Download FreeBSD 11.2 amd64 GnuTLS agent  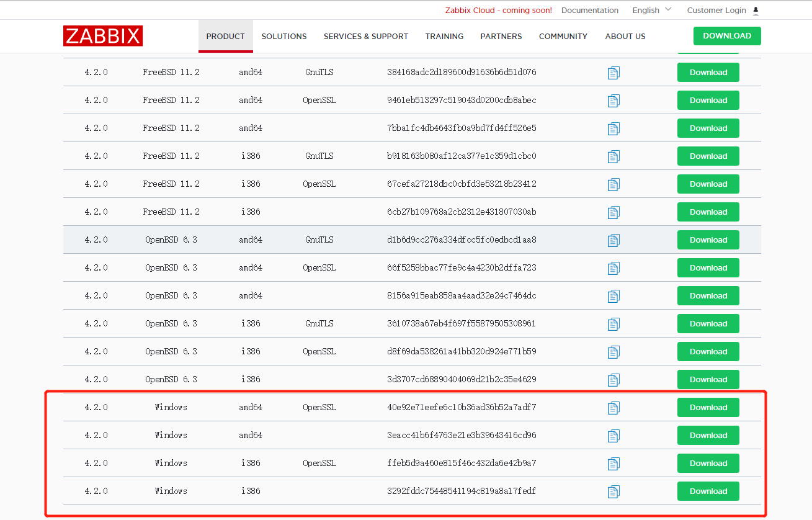coord(708,72)
